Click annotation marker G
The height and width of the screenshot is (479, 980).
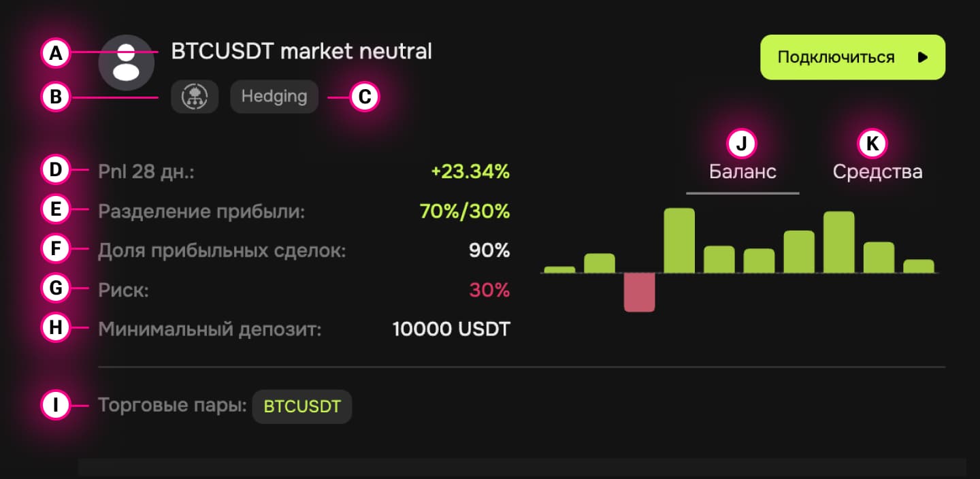(x=56, y=290)
